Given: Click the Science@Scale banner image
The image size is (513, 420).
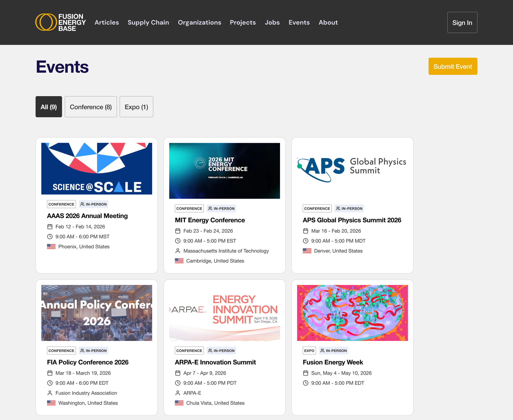Looking at the screenshot, I should coord(97,169).
